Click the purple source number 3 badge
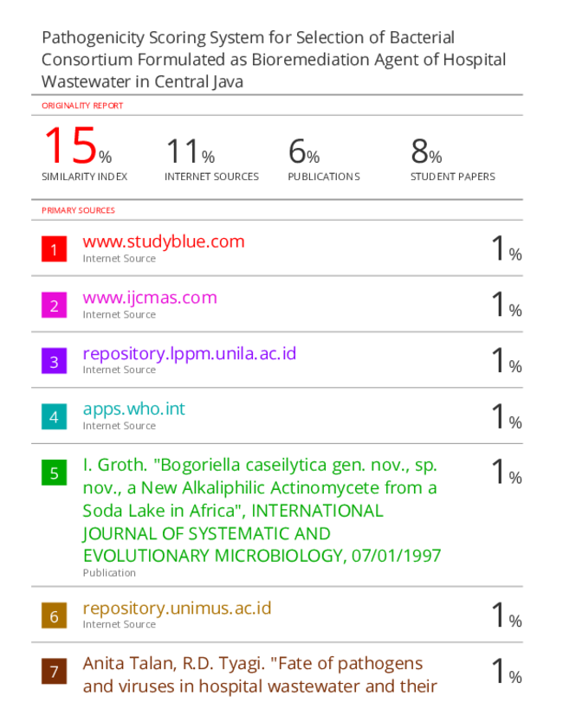Image resolution: width=563 pixels, height=728 pixels. (x=54, y=361)
